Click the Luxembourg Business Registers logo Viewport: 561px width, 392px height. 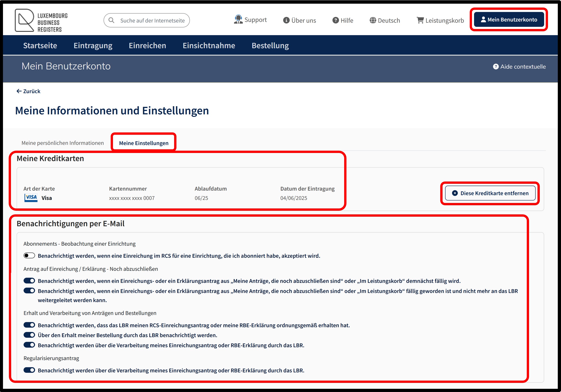[x=41, y=21]
